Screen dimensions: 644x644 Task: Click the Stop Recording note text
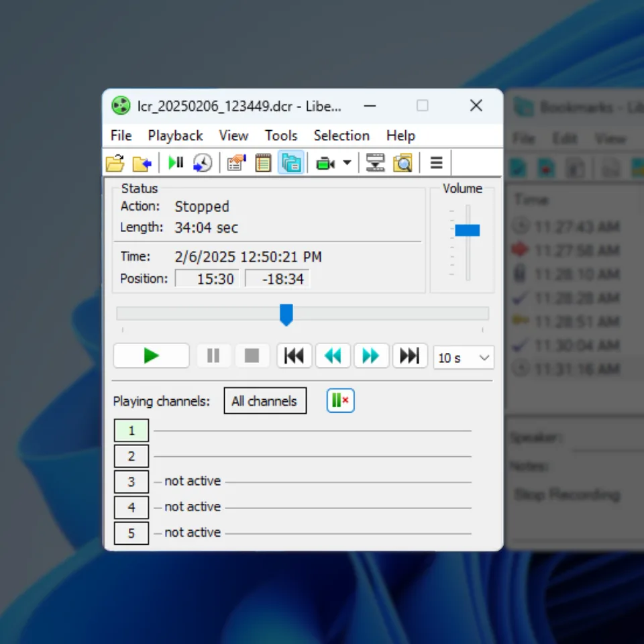(x=568, y=494)
